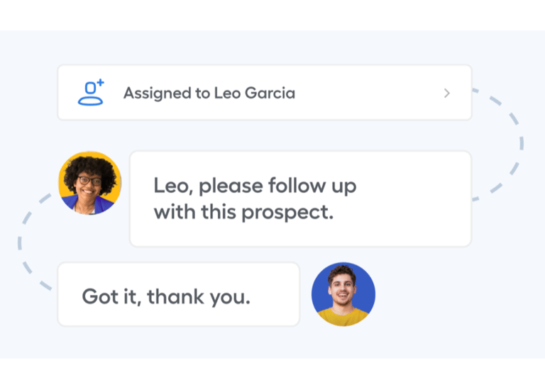The width and height of the screenshot is (545, 392).
Task: Select the smiling man's avatar in yellow shirt
Action: pos(343,294)
